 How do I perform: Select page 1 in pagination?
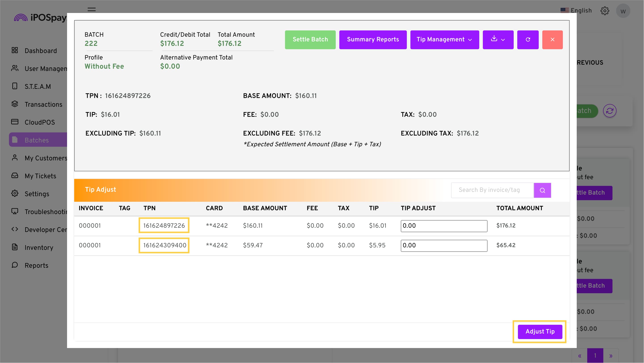click(x=595, y=355)
